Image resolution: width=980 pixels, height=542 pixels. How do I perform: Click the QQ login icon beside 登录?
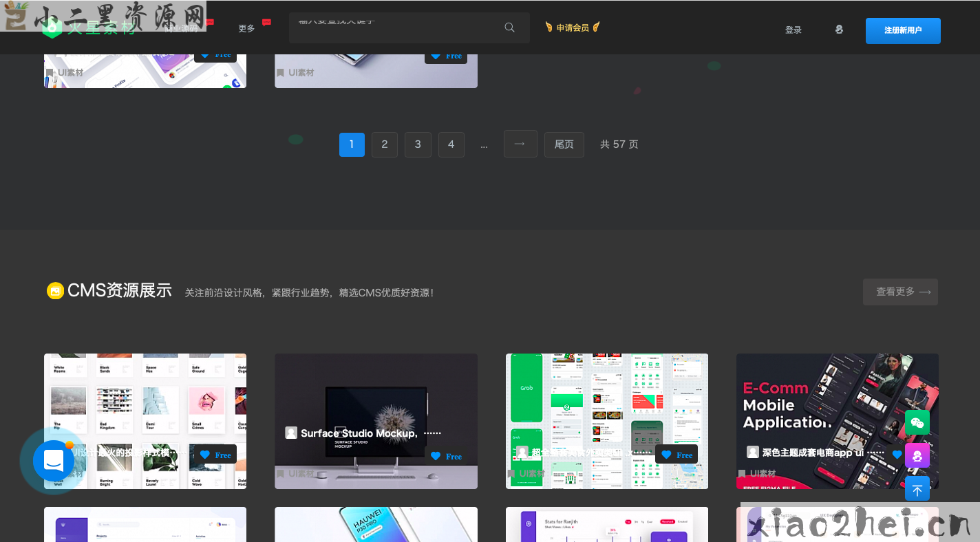tap(839, 30)
